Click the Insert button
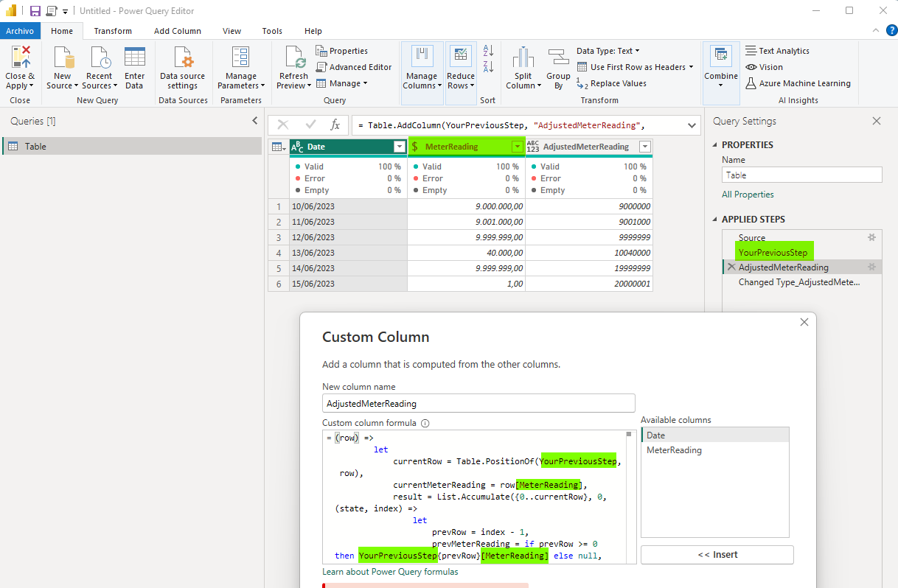 pos(717,555)
